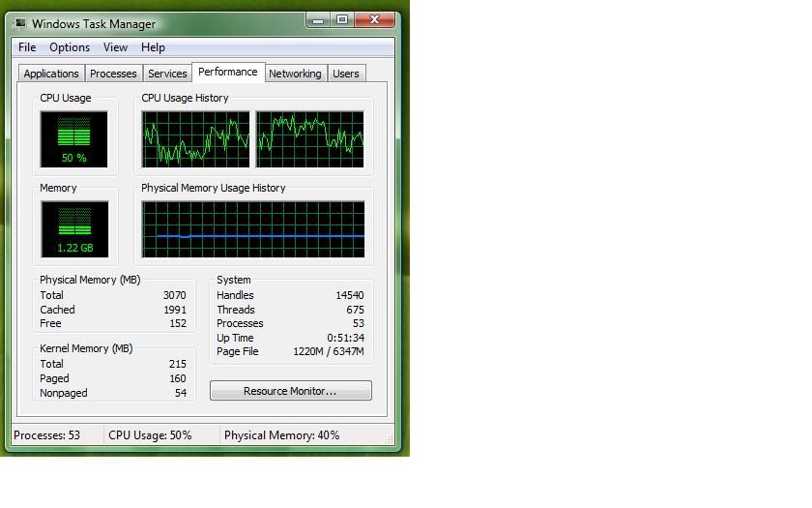This screenshot has width=812, height=508.
Task: Switch to the Networking tab
Action: [295, 74]
